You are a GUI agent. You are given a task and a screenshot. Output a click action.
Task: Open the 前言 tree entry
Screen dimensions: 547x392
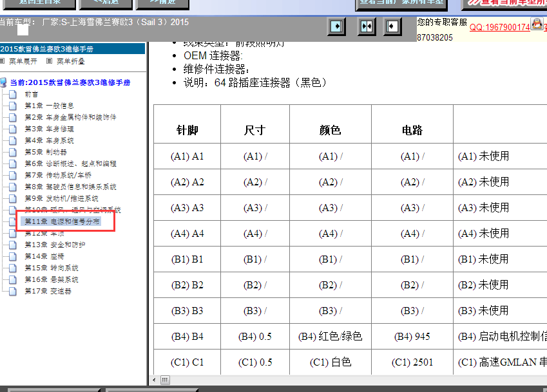tap(31, 94)
